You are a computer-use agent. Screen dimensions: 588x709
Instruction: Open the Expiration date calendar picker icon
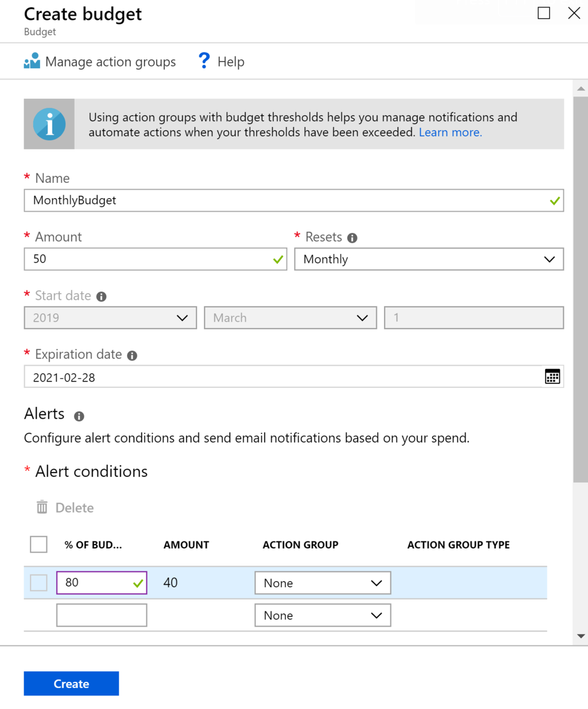pyautogui.click(x=552, y=377)
